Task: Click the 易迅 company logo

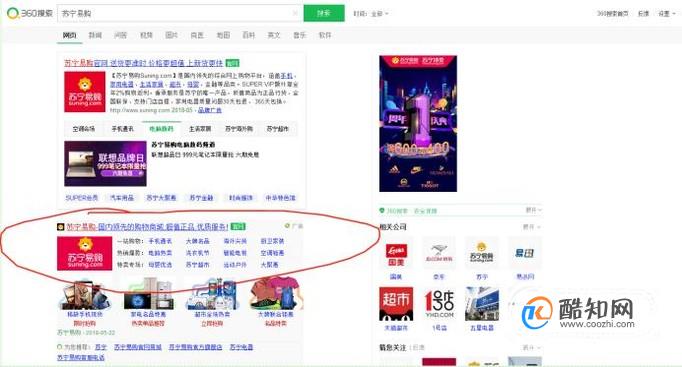Action: (525, 254)
